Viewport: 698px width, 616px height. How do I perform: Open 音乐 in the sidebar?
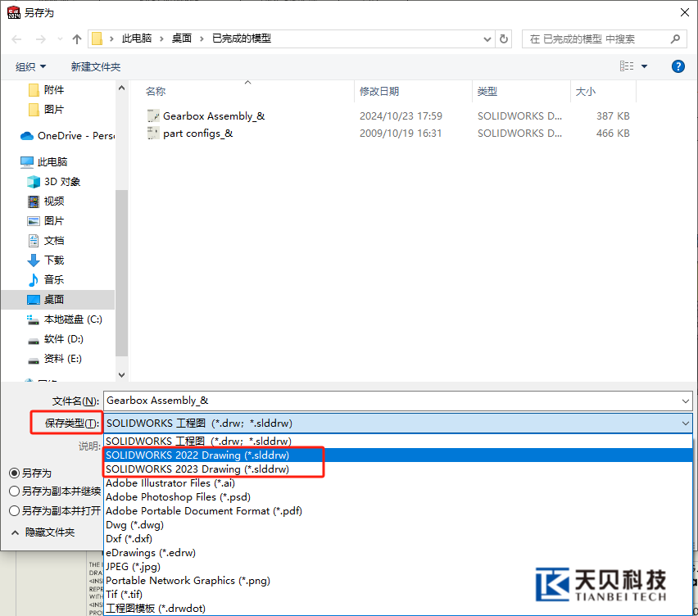[47, 280]
